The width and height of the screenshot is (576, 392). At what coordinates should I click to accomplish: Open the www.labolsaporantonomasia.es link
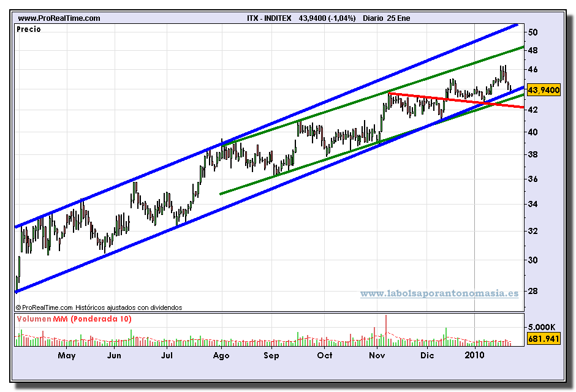pyautogui.click(x=439, y=293)
